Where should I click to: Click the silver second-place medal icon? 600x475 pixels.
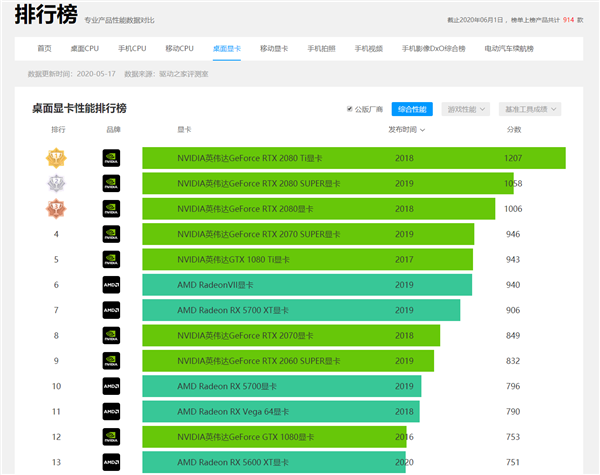[56, 183]
